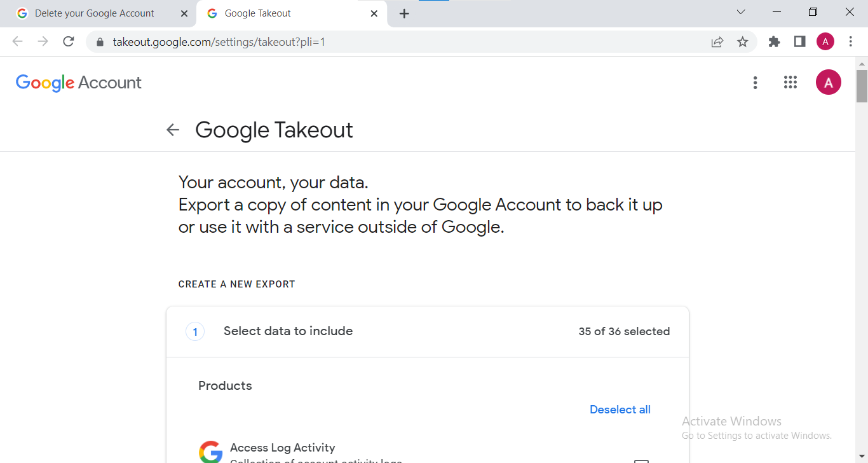
Task: Open the Google apps grid launcher
Action: click(x=790, y=83)
